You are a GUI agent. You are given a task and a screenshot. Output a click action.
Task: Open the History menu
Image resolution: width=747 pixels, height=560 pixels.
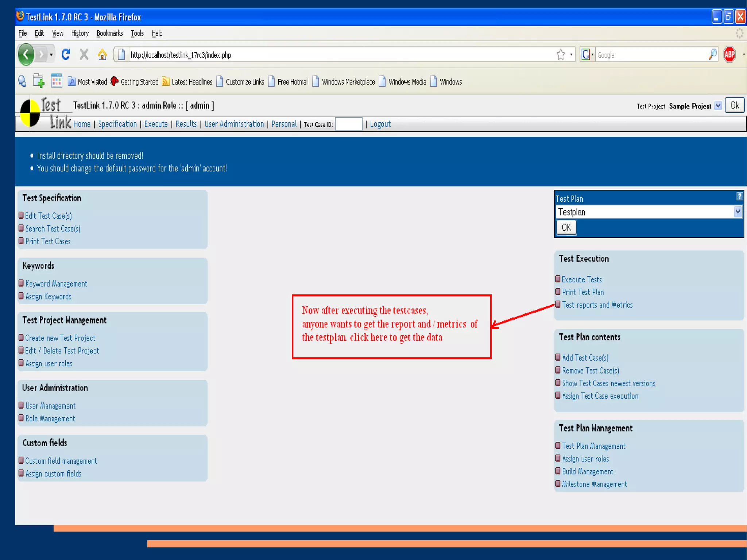click(80, 34)
